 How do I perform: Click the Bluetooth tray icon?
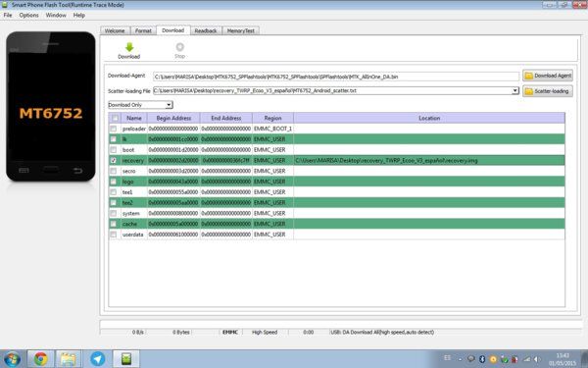[x=482, y=359]
